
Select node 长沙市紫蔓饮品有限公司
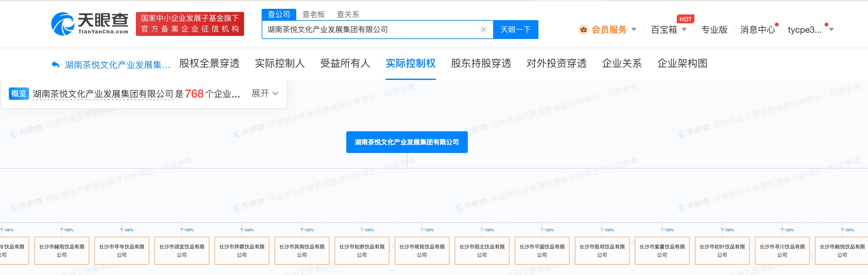point(662,250)
